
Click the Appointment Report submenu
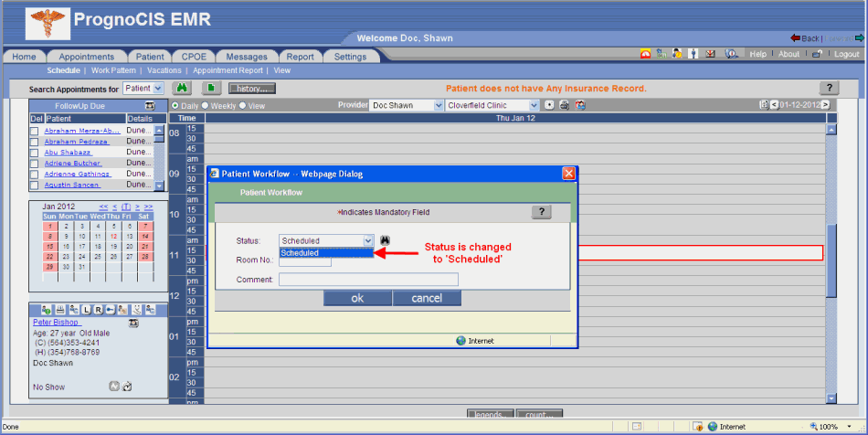coord(228,70)
